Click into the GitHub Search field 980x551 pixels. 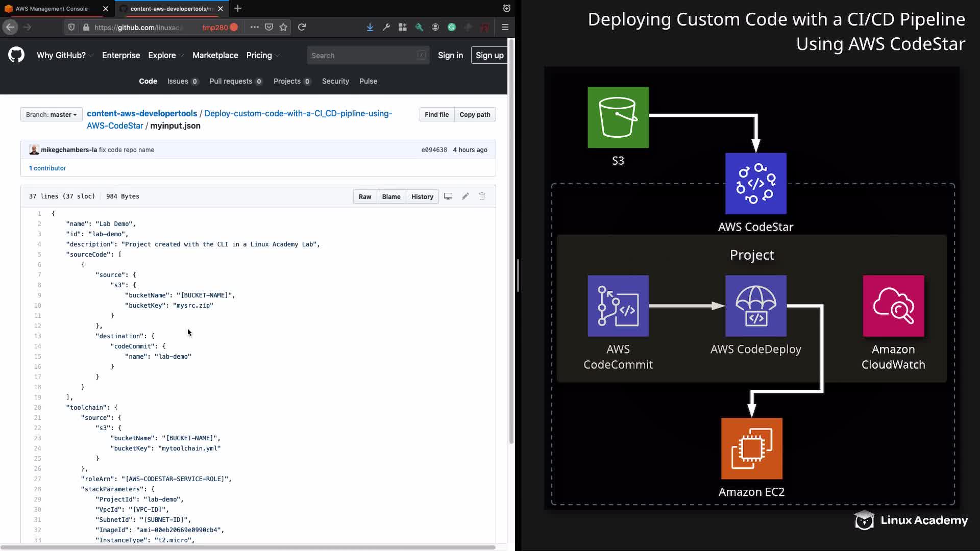(363, 56)
